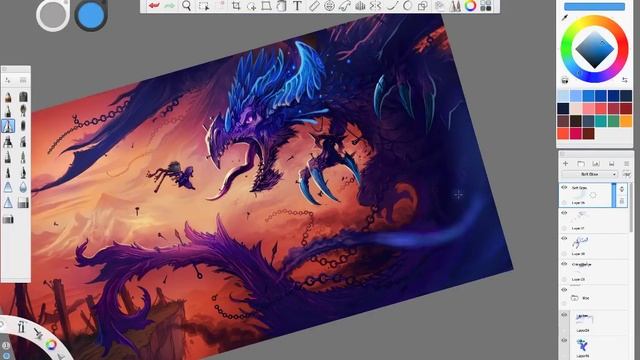Pick the magenta-crimson swatch in bottom row
Image resolution: width=640 pixels, height=360 pixels.
coord(576,133)
